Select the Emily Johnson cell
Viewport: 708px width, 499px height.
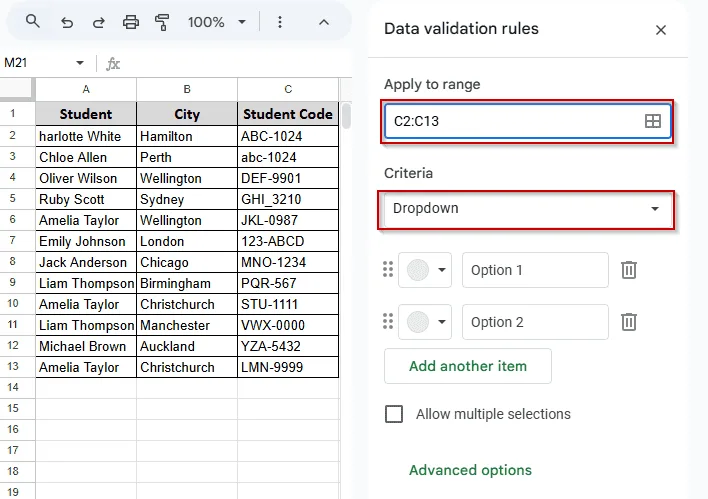coord(86,241)
